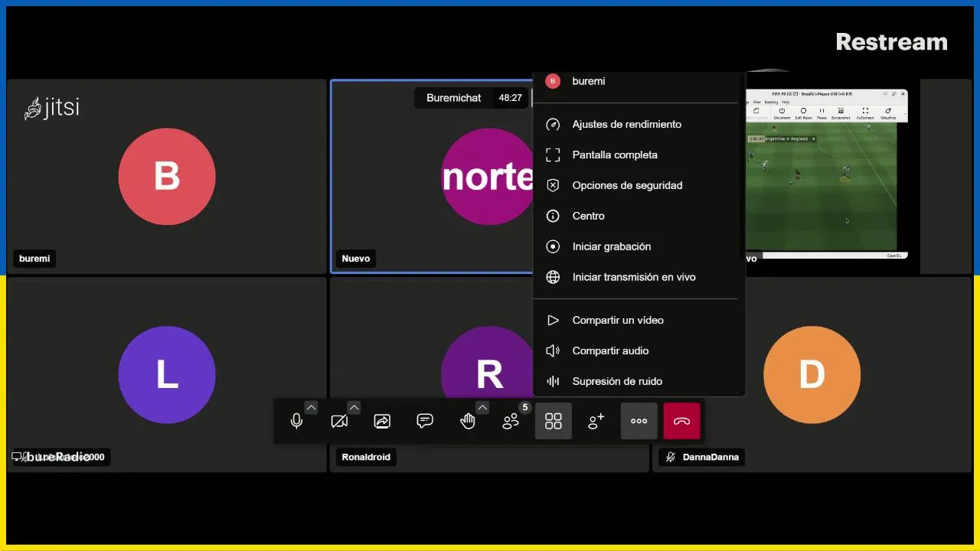Screen dimensions: 980x551
Task: Click the Ronaldroid name label
Action: (x=366, y=457)
